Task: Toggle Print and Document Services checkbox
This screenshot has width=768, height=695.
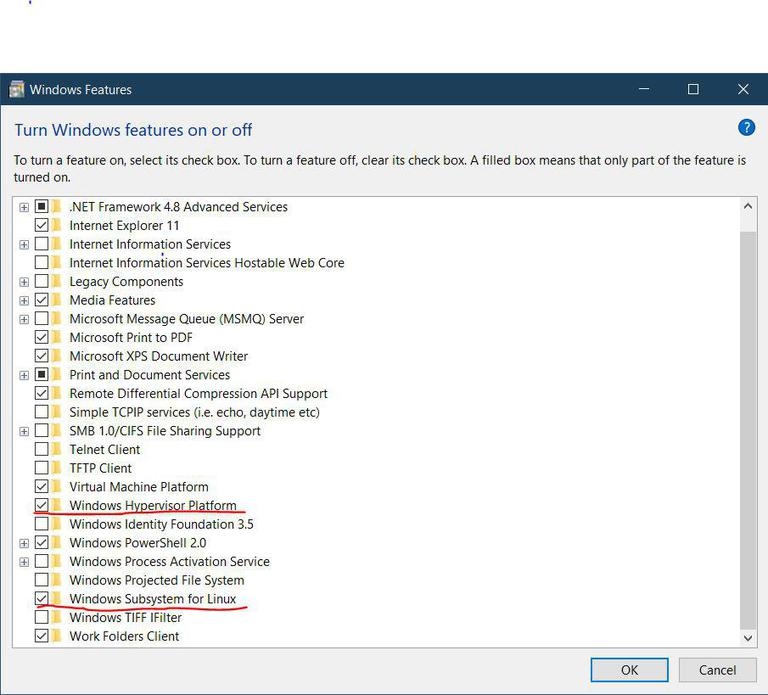Action: [x=42, y=375]
